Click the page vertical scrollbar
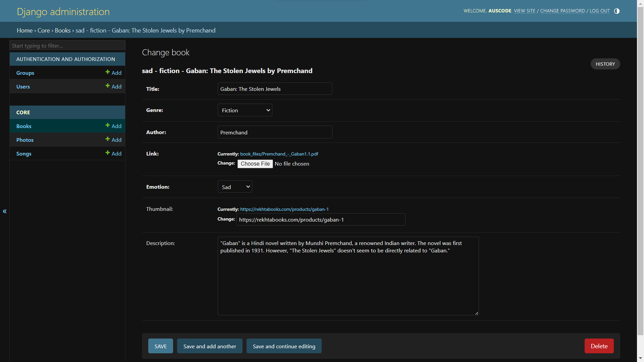Image resolution: width=644 pixels, height=362 pixels. point(640,168)
